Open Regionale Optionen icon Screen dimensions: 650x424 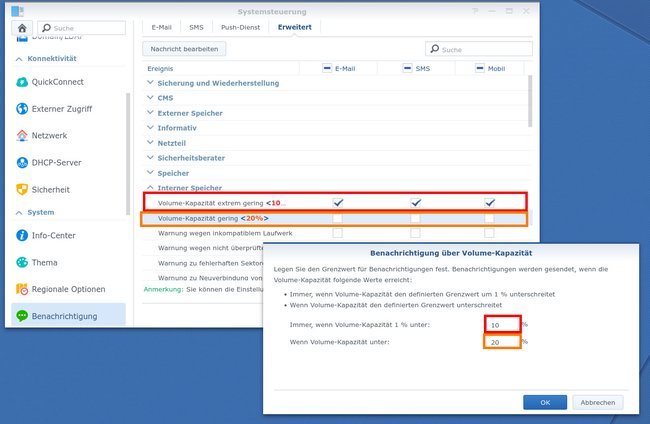pyautogui.click(x=22, y=289)
